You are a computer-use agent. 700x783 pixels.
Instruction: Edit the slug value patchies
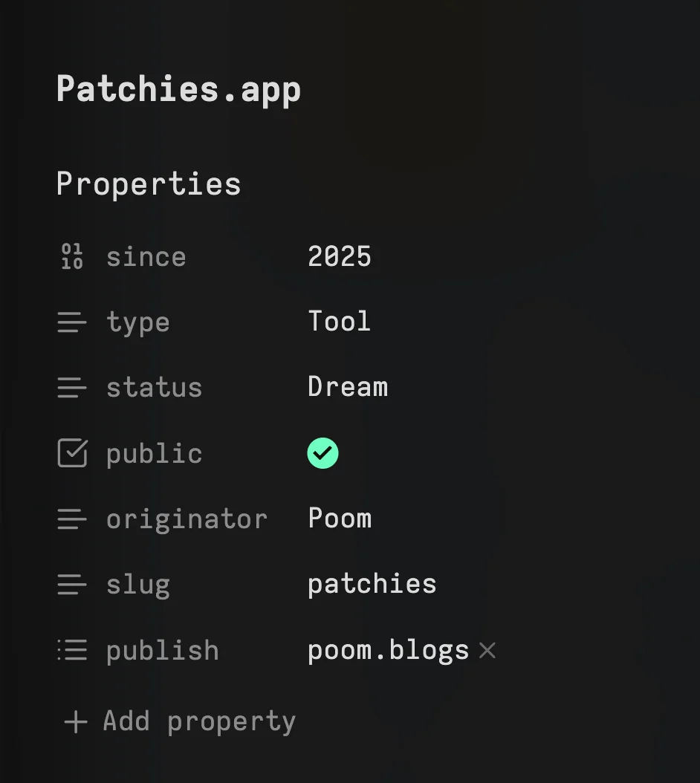coord(372,584)
